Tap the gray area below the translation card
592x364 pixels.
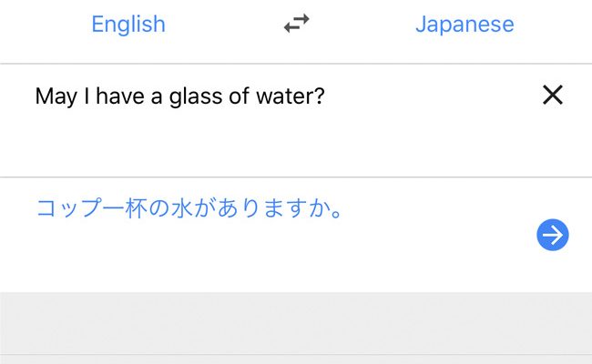click(296, 323)
